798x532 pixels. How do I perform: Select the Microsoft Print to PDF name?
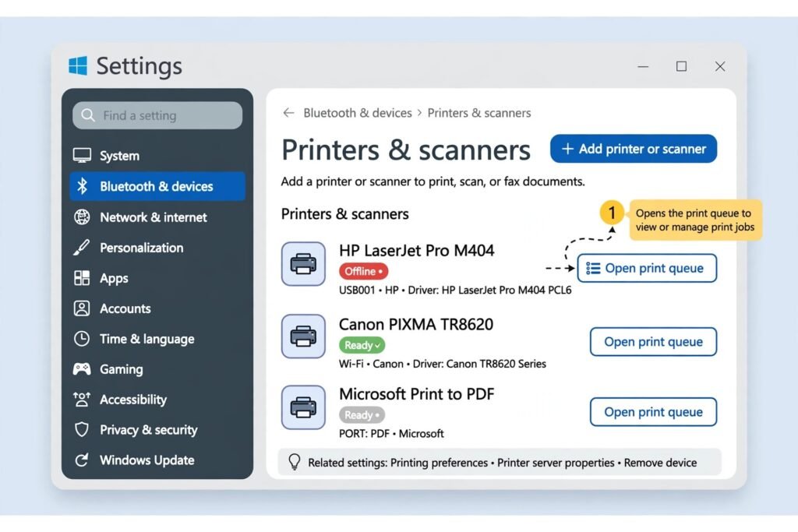(x=416, y=394)
